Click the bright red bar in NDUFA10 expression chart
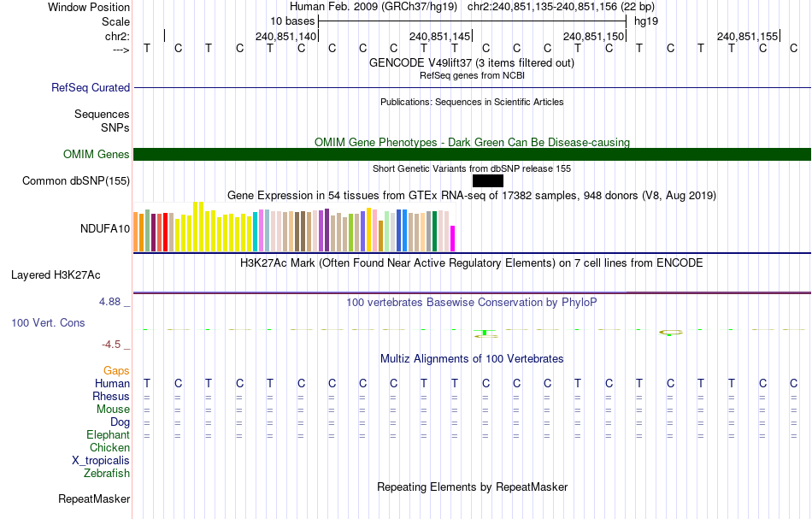 (165, 232)
